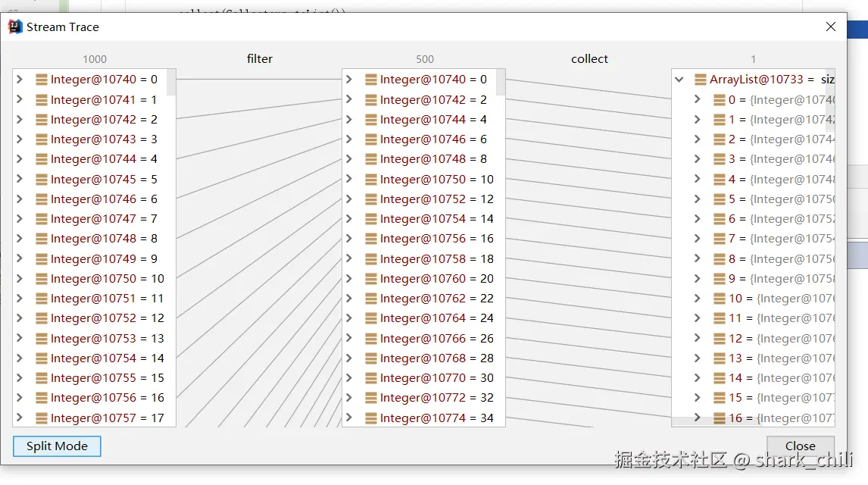Close the Stream Trace dialog with X
The image size is (868, 485).
tap(830, 27)
